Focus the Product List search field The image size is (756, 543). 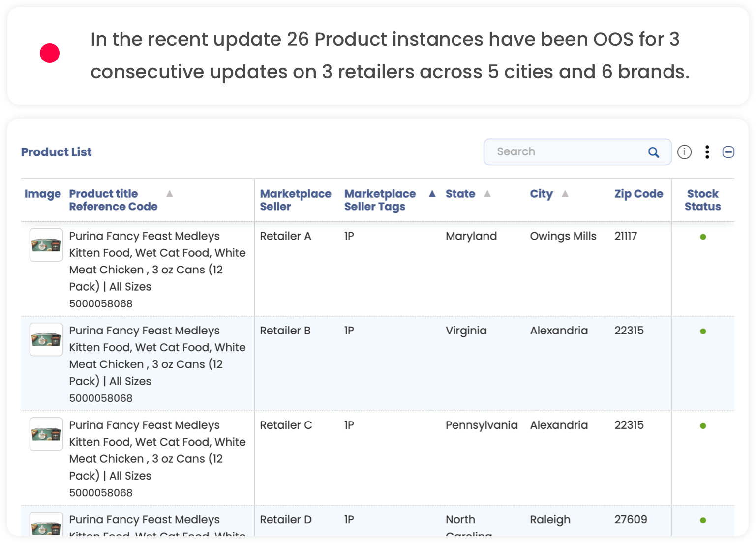pyautogui.click(x=577, y=152)
